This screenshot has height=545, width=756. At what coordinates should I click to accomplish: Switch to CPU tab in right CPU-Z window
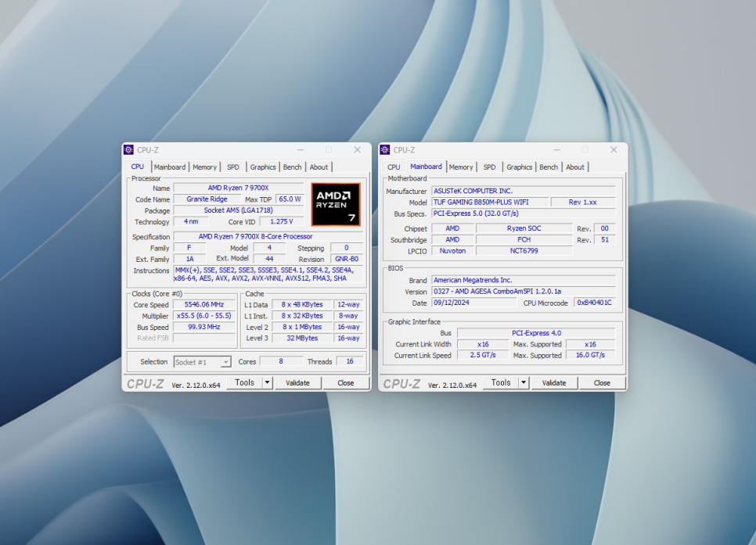click(394, 167)
